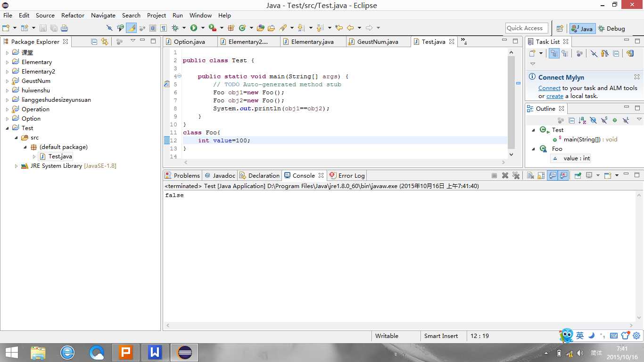Click the New Java Class icon

coord(242,28)
